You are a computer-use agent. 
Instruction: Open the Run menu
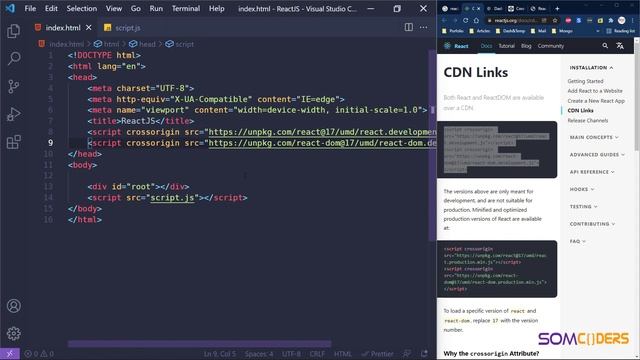tap(156, 8)
